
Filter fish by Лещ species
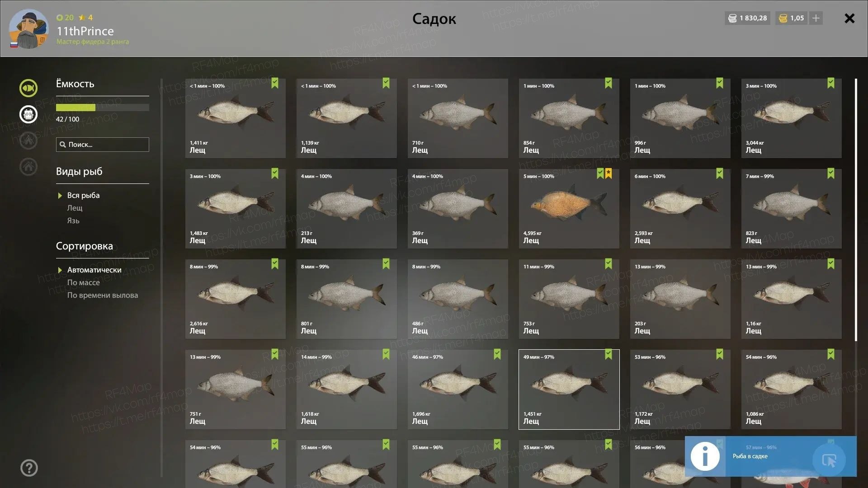click(75, 208)
